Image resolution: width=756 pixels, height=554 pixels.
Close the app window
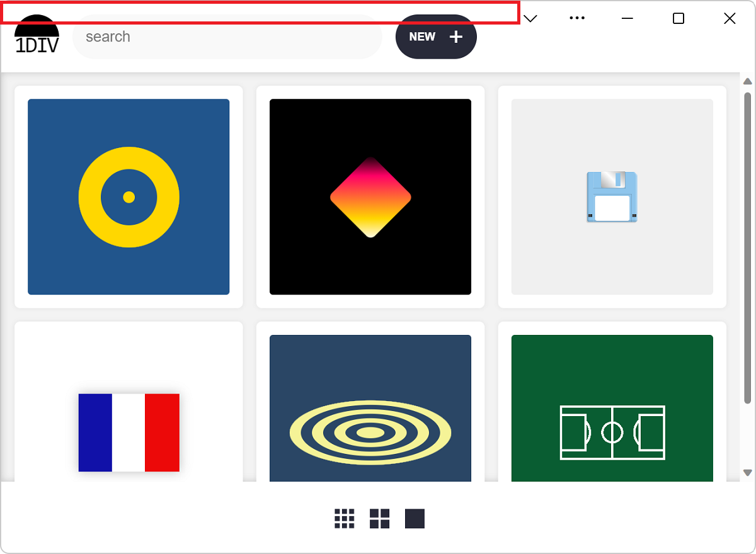(x=730, y=18)
